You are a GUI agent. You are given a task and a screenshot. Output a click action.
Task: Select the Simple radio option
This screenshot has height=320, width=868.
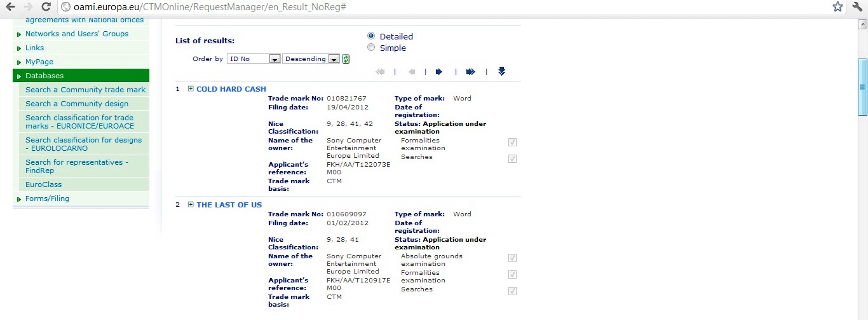371,48
